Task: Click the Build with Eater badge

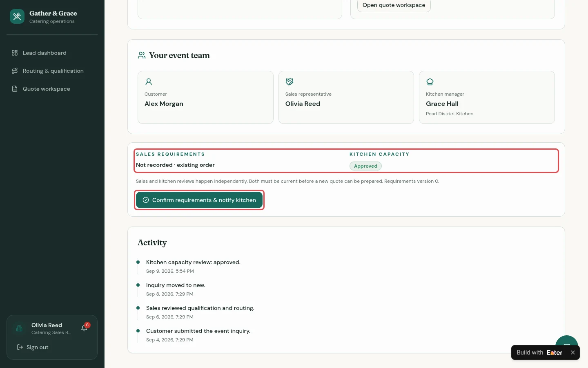Action: 539,352
